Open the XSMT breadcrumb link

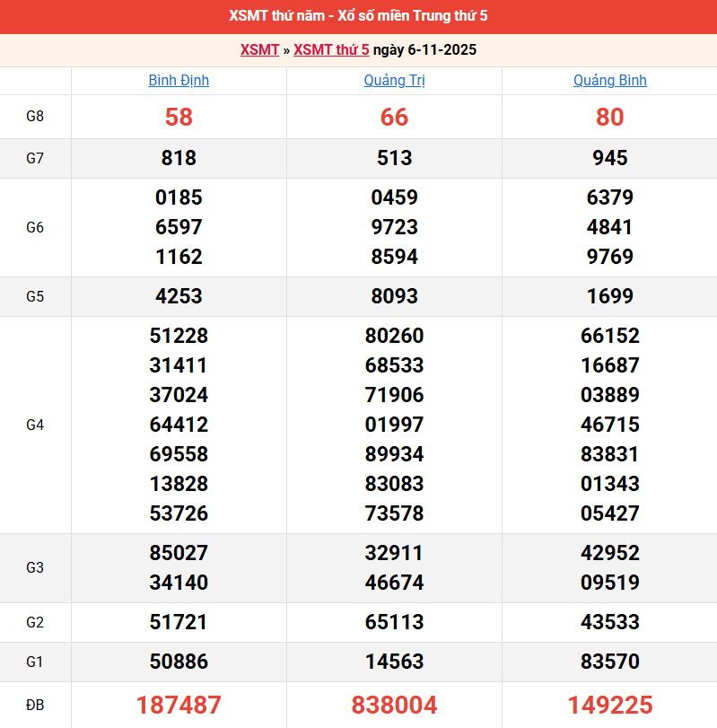(259, 50)
